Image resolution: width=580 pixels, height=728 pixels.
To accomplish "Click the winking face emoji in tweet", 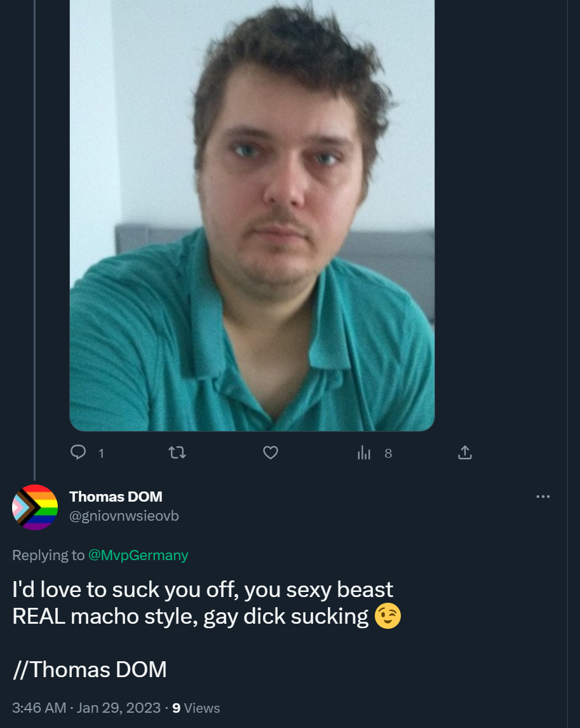I will tap(388, 616).
